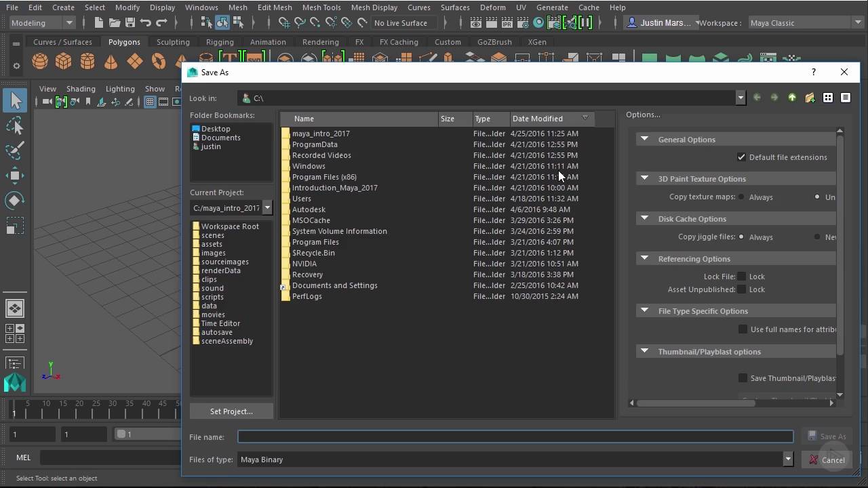Collapse the 3D Paint Texture Options section
Viewport: 868px width, 488px height.
click(x=644, y=178)
